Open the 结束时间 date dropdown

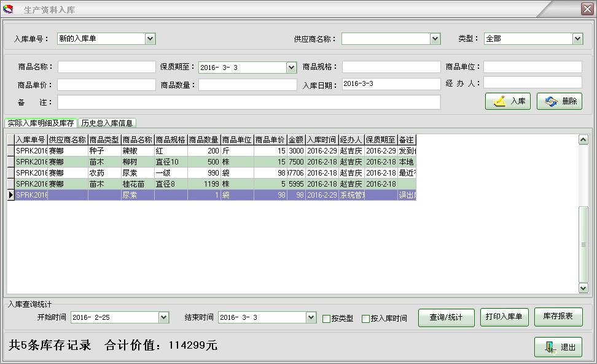(310, 317)
